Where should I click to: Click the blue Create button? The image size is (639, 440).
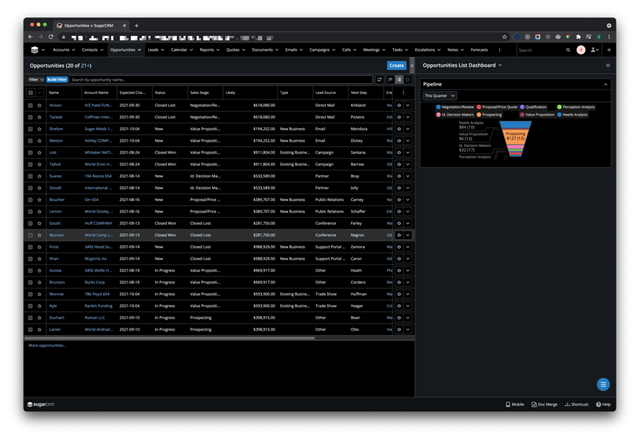click(x=396, y=65)
